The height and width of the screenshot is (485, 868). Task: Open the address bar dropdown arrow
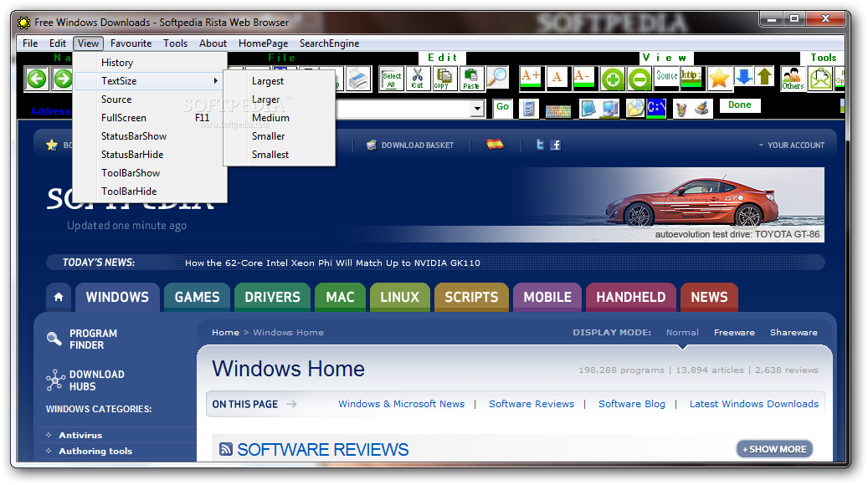coord(477,109)
